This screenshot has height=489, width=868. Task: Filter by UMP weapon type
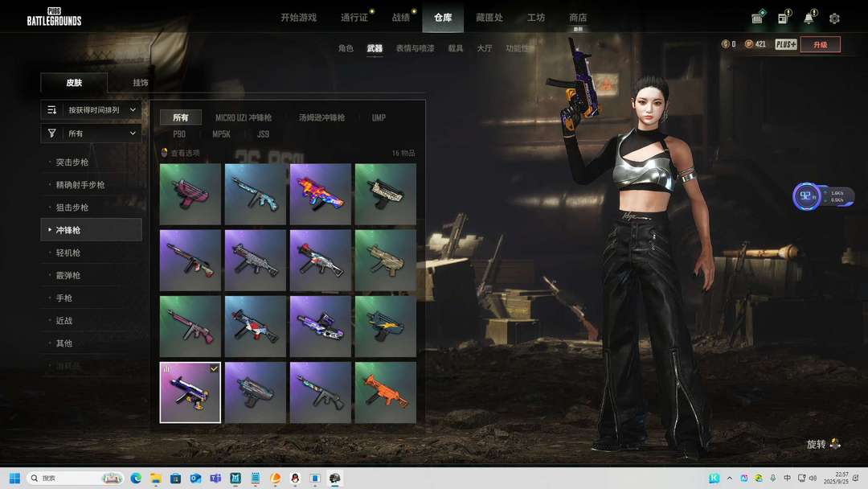point(379,117)
